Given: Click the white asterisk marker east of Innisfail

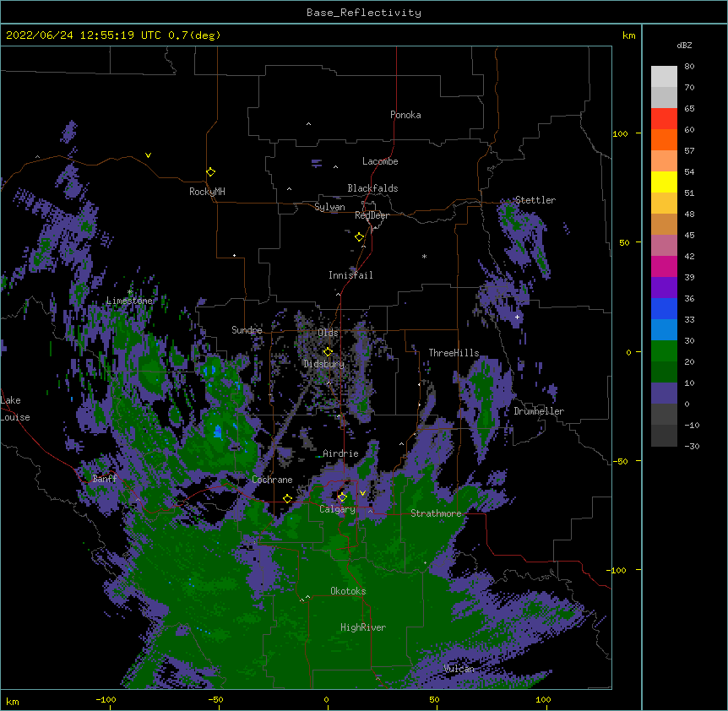Looking at the screenshot, I should 424,256.
